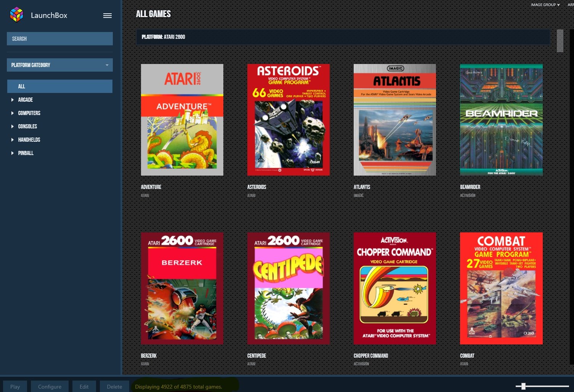Viewport: 574px width, 392px height.
Task: Open the hamburger menu next to LaunchBox
Action: coord(107,16)
